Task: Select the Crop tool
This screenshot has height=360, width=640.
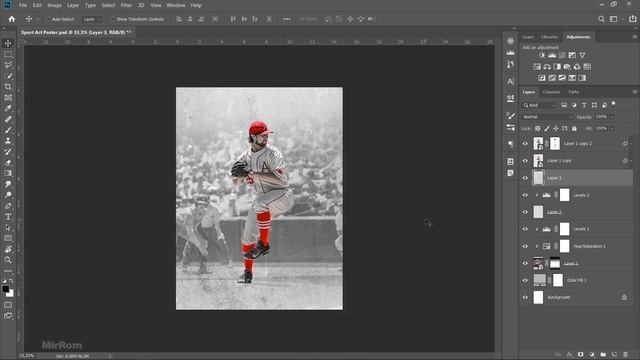Action: coord(8,87)
